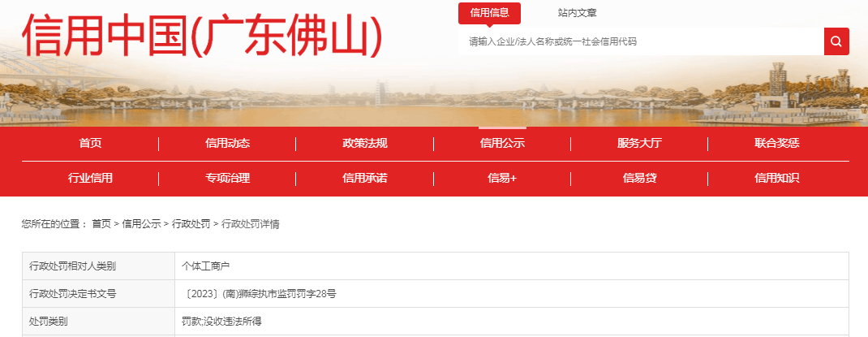Image resolution: width=868 pixels, height=337 pixels.
Task: Open the 服务大厅 menu item
Action: (639, 144)
